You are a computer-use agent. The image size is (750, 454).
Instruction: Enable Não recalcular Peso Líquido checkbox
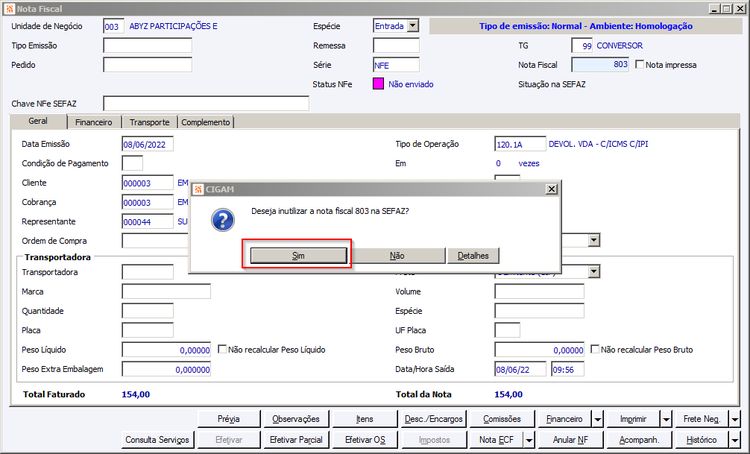coord(222,349)
